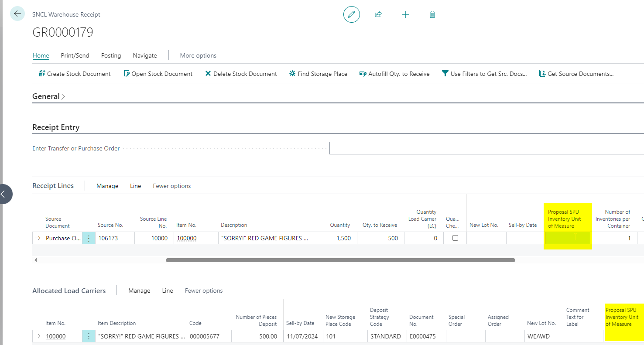This screenshot has height=345, width=644.
Task: Open receipt line three-dot row menu
Action: (x=89, y=238)
